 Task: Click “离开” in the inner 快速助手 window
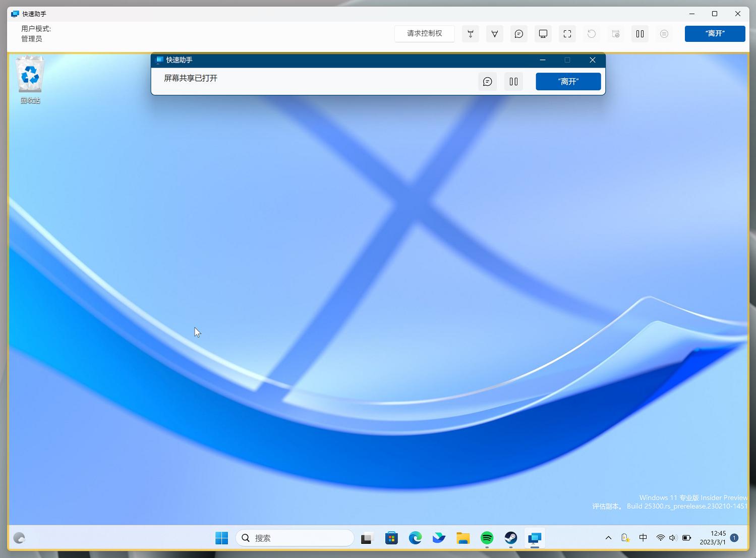tap(568, 82)
